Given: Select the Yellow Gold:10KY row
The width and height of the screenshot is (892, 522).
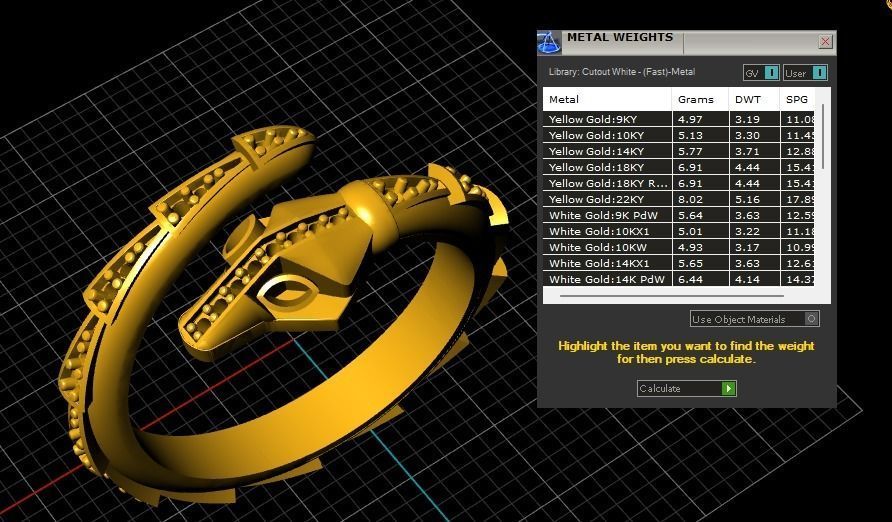Looking at the screenshot, I should click(679, 135).
